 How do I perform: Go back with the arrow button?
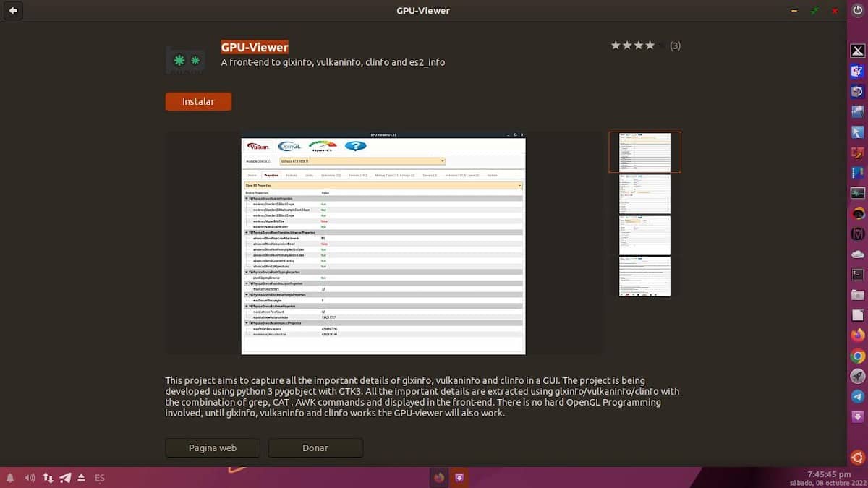coord(13,11)
